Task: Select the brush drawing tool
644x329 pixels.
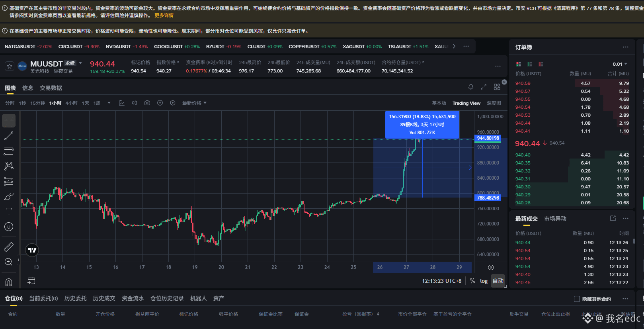Action: 9,196
